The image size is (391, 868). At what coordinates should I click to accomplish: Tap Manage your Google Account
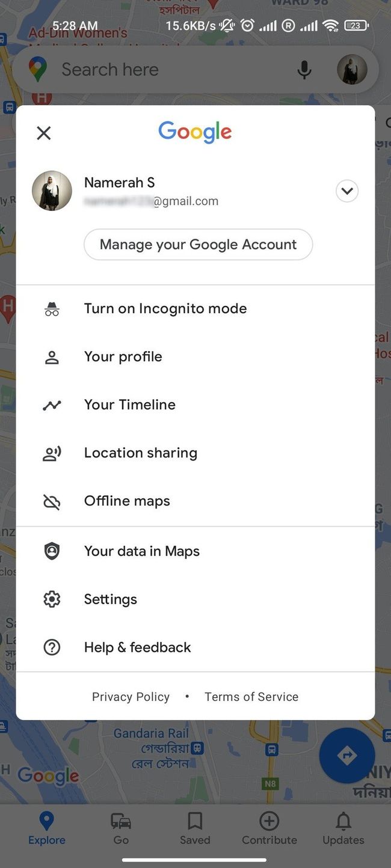click(x=198, y=245)
